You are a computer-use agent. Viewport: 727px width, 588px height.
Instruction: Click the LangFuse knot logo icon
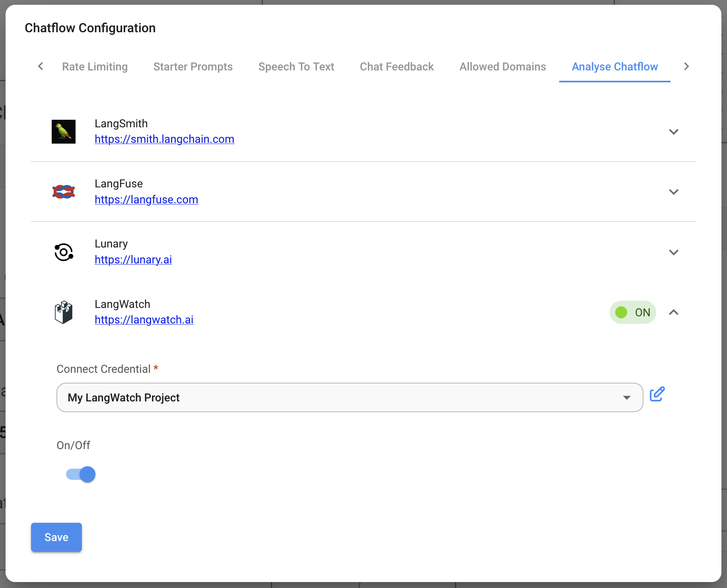(x=64, y=192)
